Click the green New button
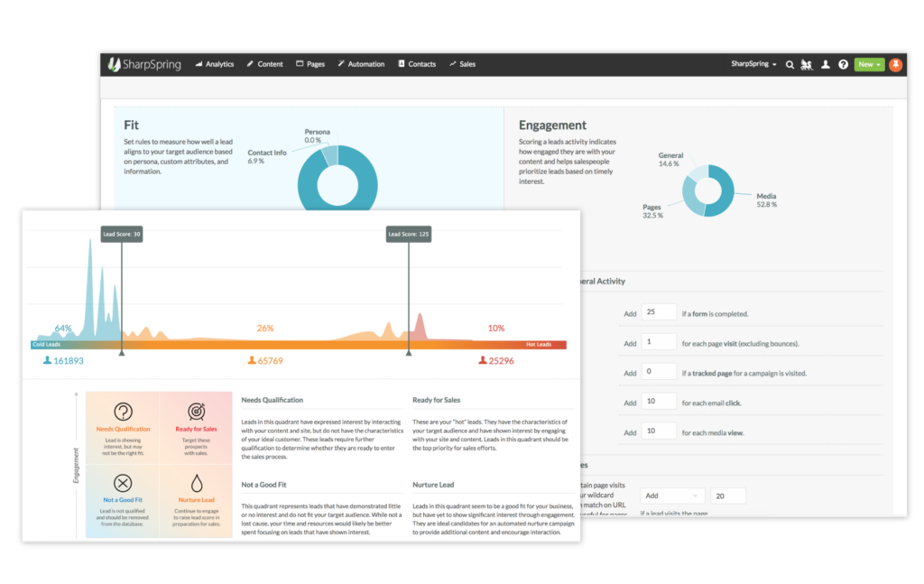The height and width of the screenshot is (584, 924). point(866,64)
